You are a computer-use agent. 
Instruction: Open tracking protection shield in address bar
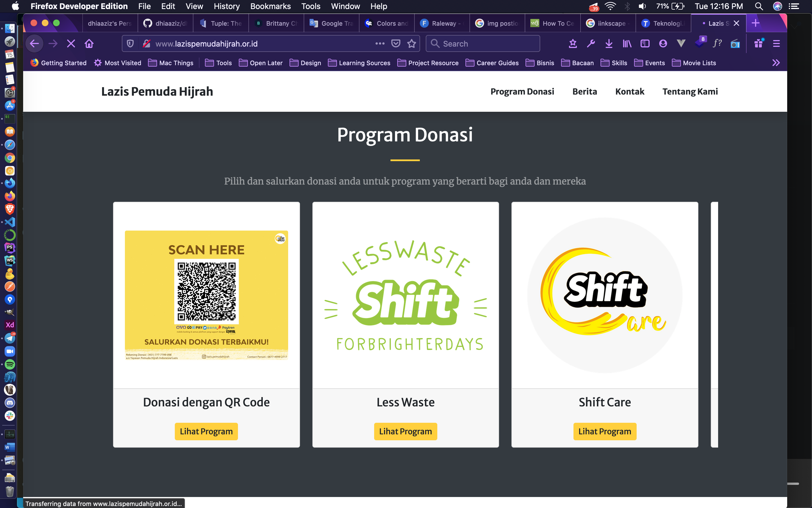[x=131, y=44]
